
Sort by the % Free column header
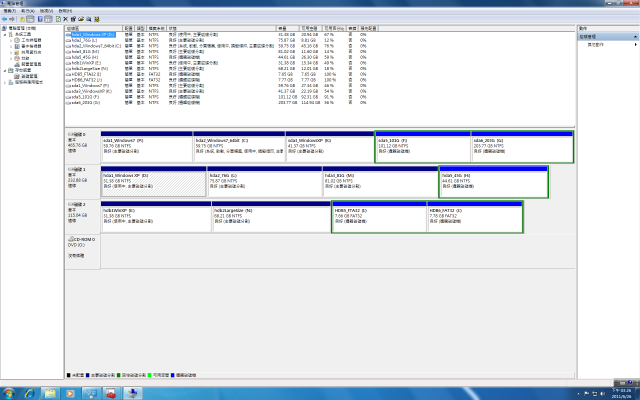pos(335,29)
